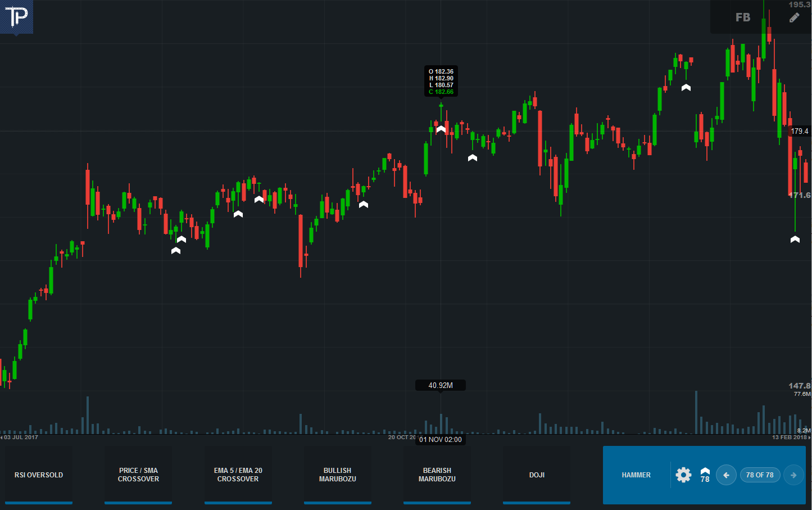The image size is (812, 510).
Task: Click the 179.4 current price label
Action: click(800, 131)
